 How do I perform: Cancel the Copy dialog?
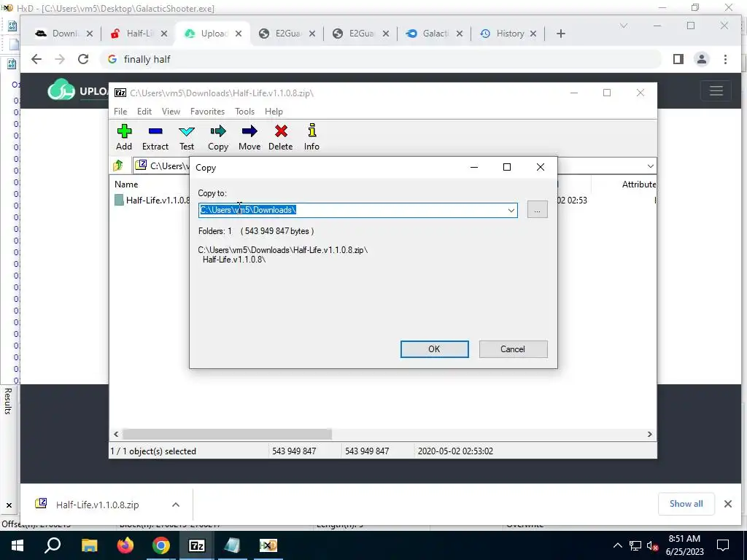(513, 349)
